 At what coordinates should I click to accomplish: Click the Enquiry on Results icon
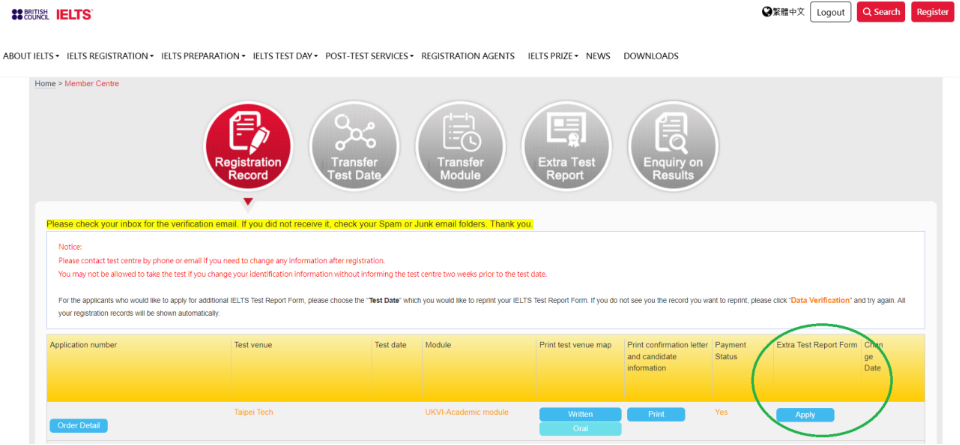coord(672,145)
